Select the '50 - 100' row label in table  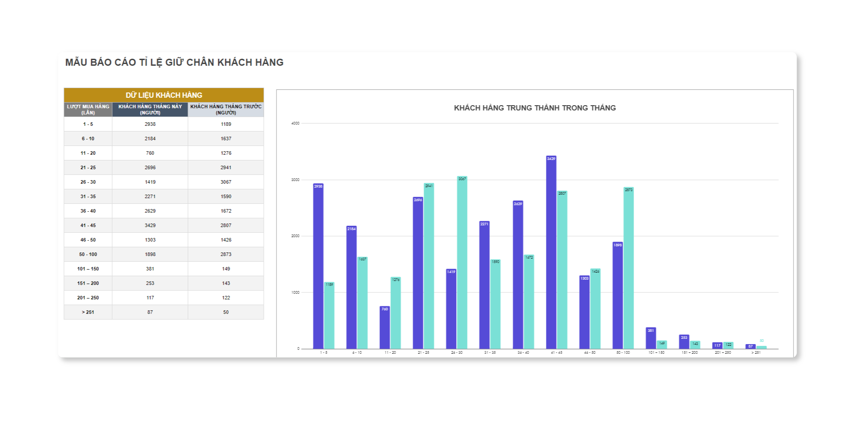[x=88, y=254]
